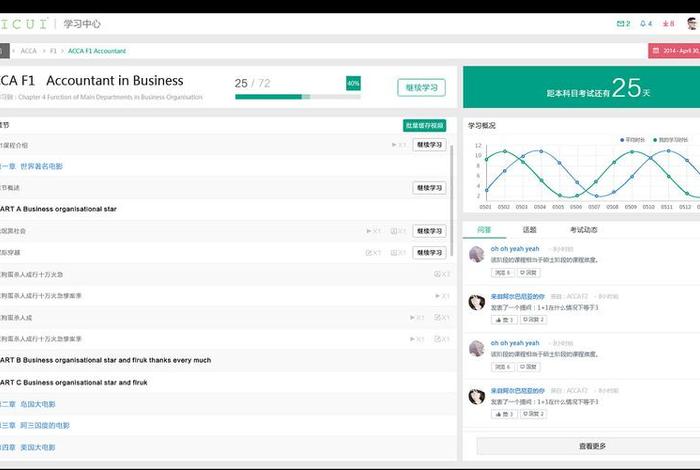Open the star favorites icon showing 8
Viewport: 700px width, 470px height.
tap(668, 24)
